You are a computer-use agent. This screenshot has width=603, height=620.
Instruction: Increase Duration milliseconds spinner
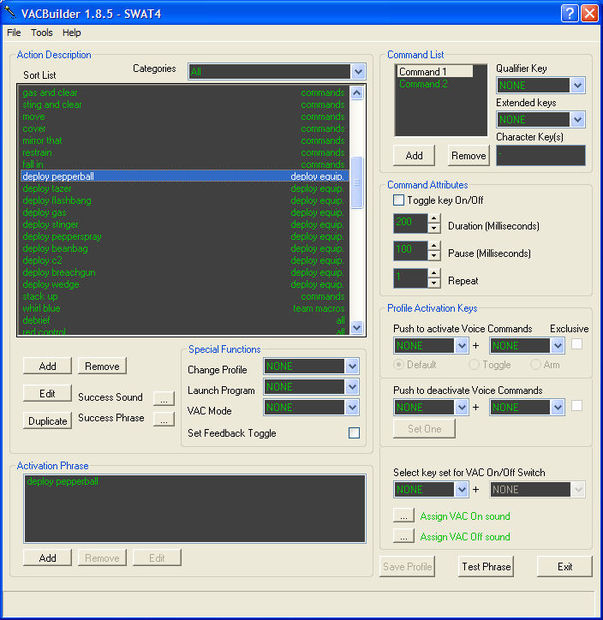point(434,218)
